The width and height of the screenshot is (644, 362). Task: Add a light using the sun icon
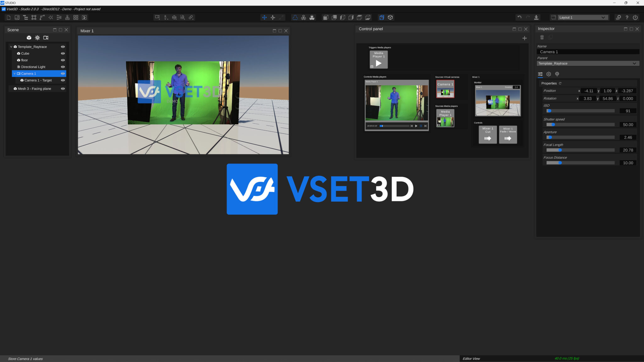(37, 37)
